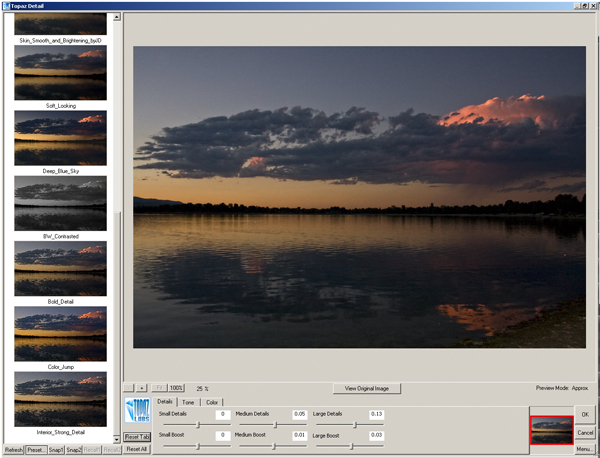Open the Preset... button

(x=36, y=450)
